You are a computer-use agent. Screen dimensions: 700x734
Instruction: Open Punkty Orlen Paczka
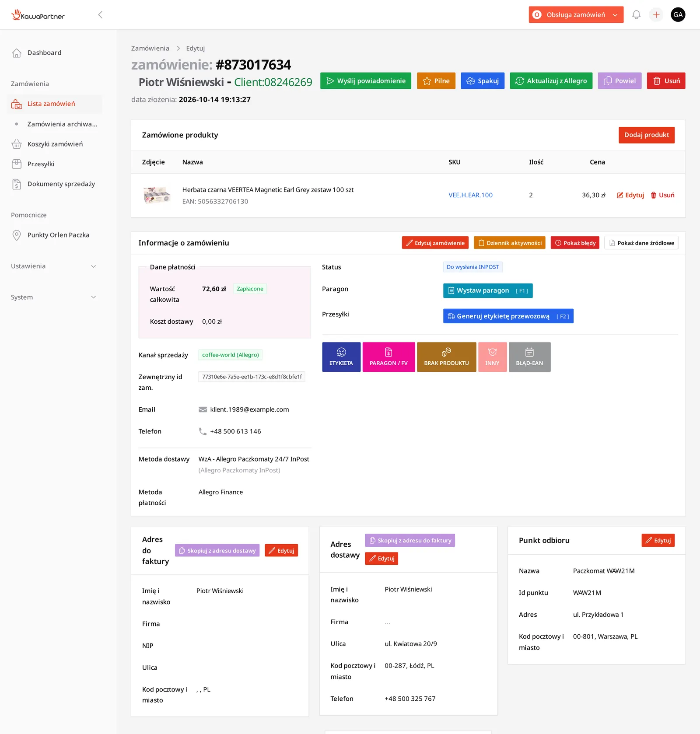click(x=55, y=235)
